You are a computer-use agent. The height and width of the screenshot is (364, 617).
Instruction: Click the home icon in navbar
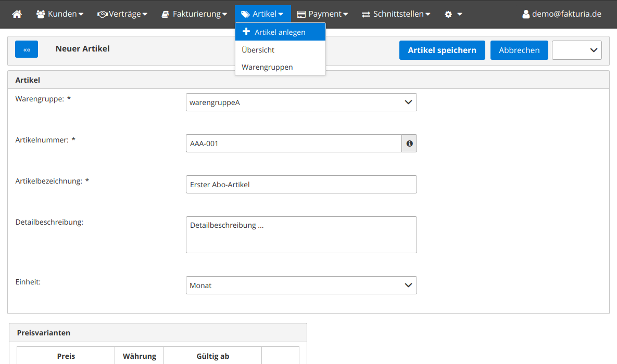point(17,14)
